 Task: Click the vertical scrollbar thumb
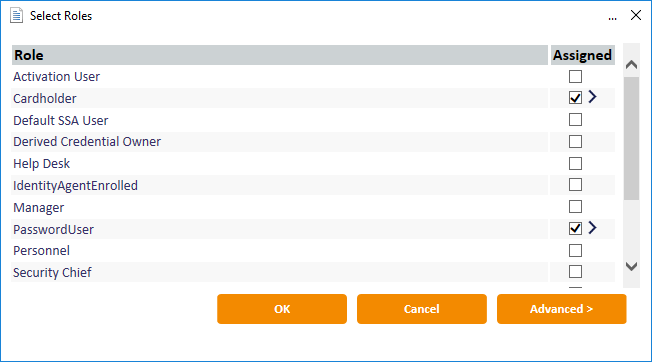(x=631, y=138)
